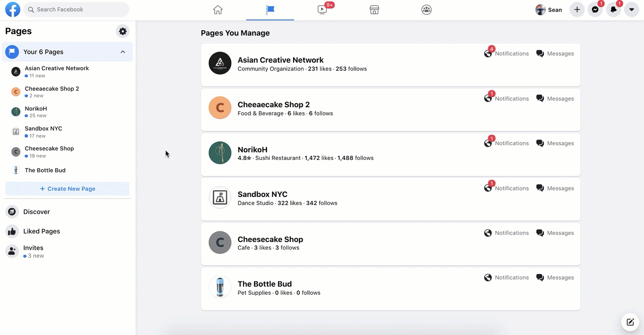Click the new message compose icon
The width and height of the screenshot is (644, 335).
coord(630,322)
